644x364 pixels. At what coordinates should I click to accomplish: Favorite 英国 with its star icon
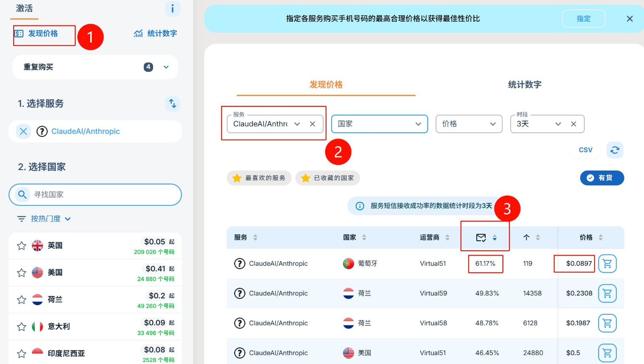tap(21, 245)
